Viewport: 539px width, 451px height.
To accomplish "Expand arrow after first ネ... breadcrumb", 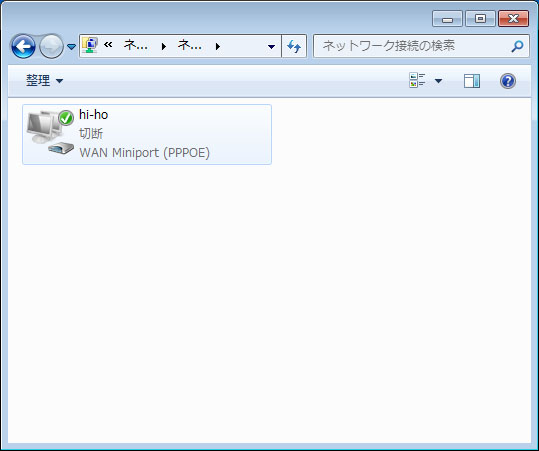I will [164, 46].
